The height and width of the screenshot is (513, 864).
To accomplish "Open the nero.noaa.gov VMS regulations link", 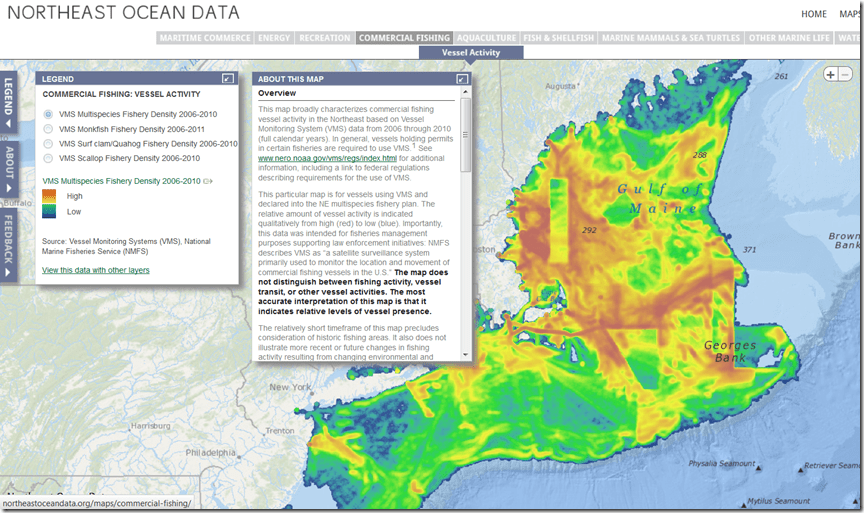I will pyautogui.click(x=327, y=158).
